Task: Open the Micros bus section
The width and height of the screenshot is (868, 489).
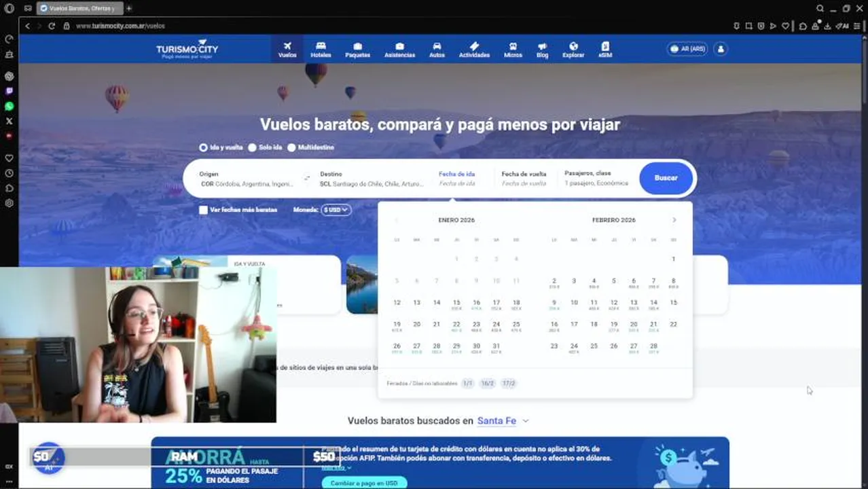Action: (x=513, y=50)
